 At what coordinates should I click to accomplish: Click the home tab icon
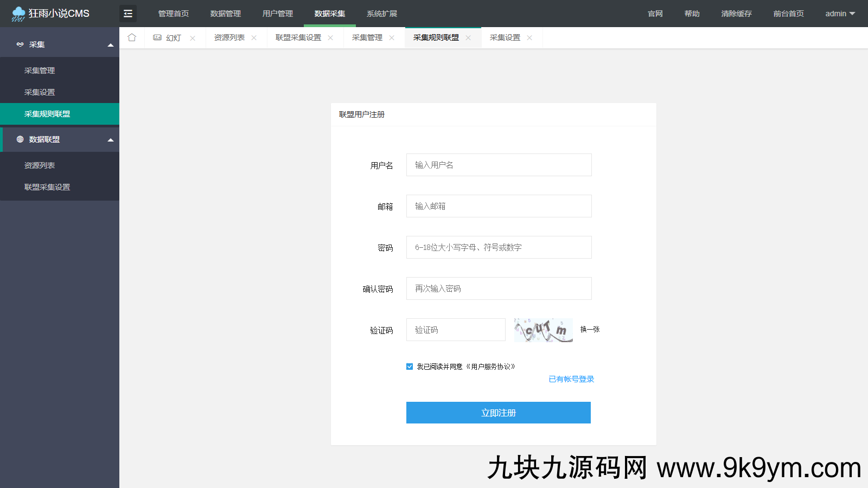(132, 37)
